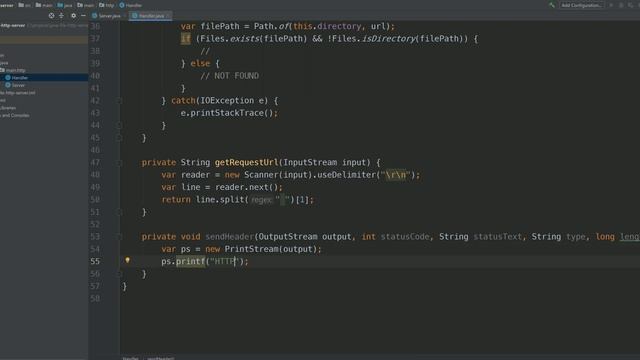Click the src breadcrumb in navigation bar
Image resolution: width=640 pixels, height=360 pixels.
[x=25, y=5]
